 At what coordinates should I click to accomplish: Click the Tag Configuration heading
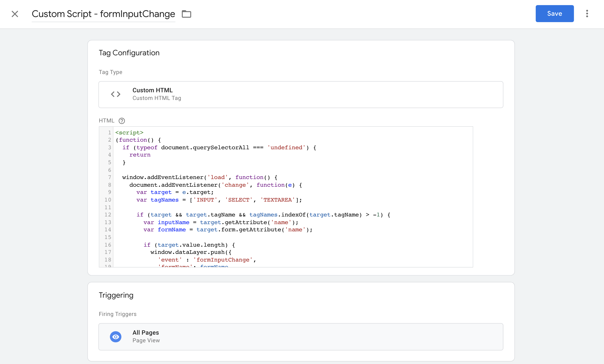(x=129, y=53)
